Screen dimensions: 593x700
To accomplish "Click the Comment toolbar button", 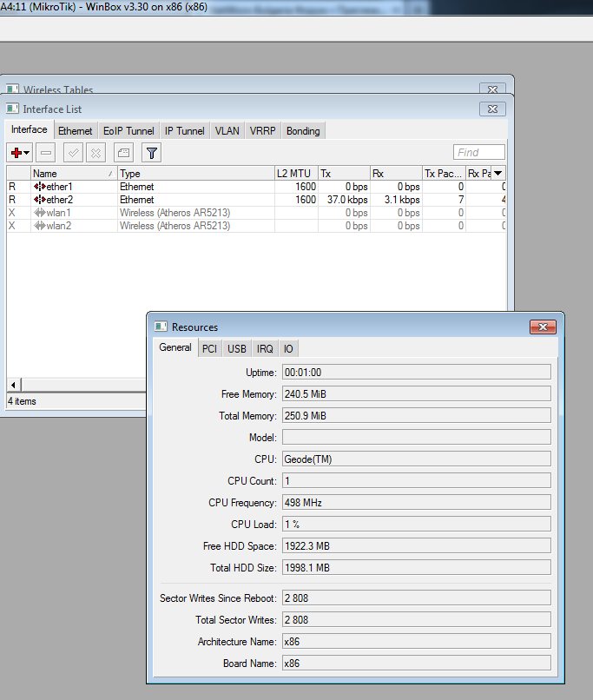I will click(123, 153).
